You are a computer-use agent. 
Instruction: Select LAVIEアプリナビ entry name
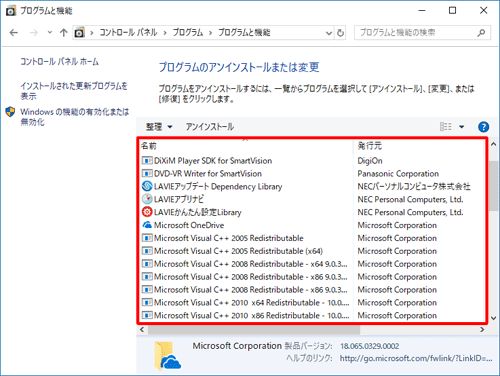[179, 199]
